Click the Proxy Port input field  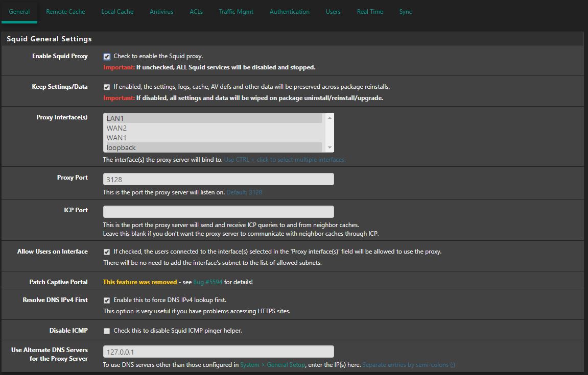point(218,180)
